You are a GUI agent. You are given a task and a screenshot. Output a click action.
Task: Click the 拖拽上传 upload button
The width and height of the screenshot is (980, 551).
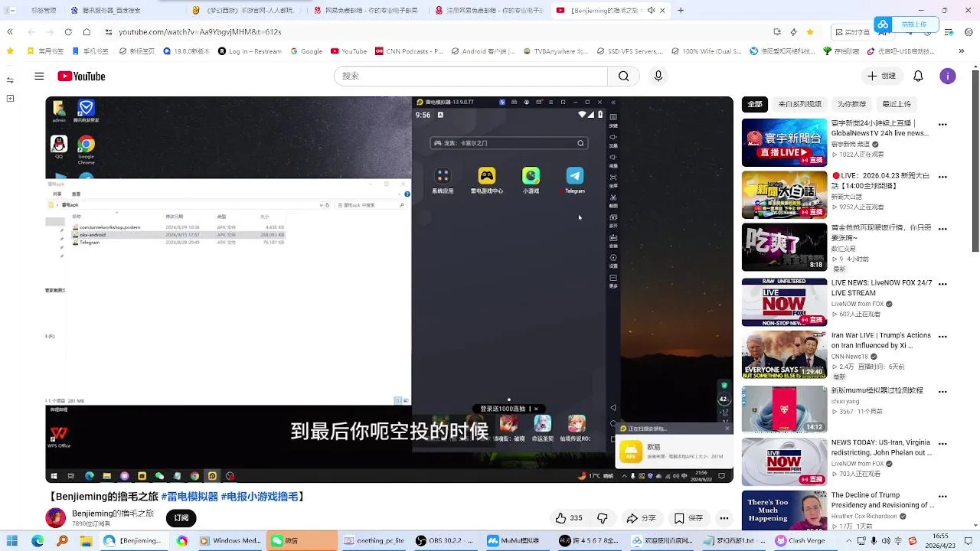908,24
